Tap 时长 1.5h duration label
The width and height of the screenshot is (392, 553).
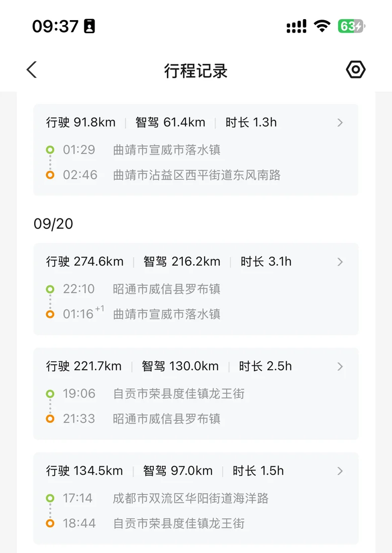(x=258, y=471)
